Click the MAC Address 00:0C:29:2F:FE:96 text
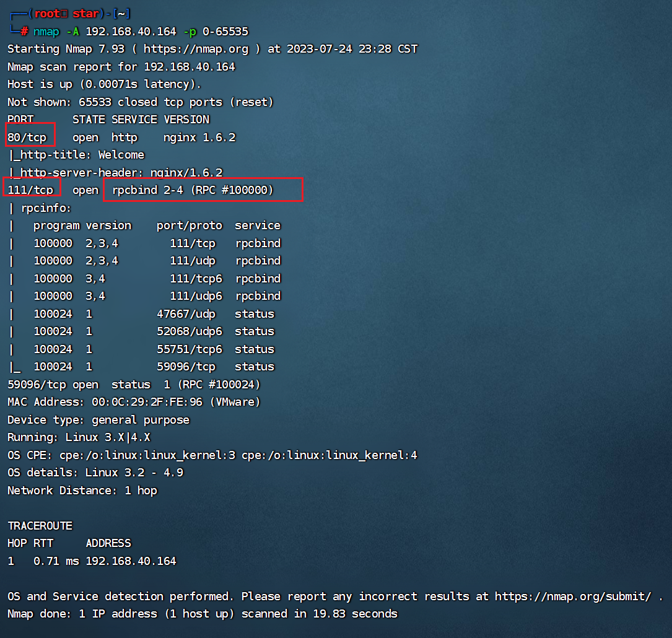 134,402
